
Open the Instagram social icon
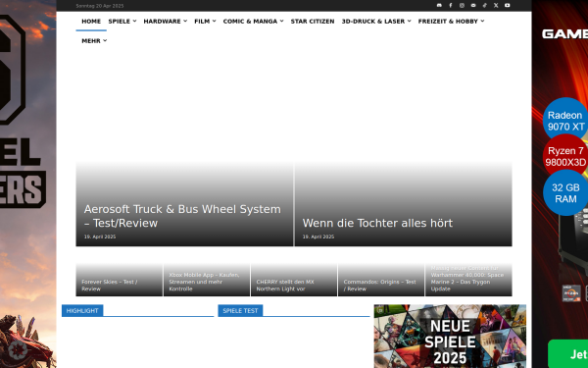point(462,5)
